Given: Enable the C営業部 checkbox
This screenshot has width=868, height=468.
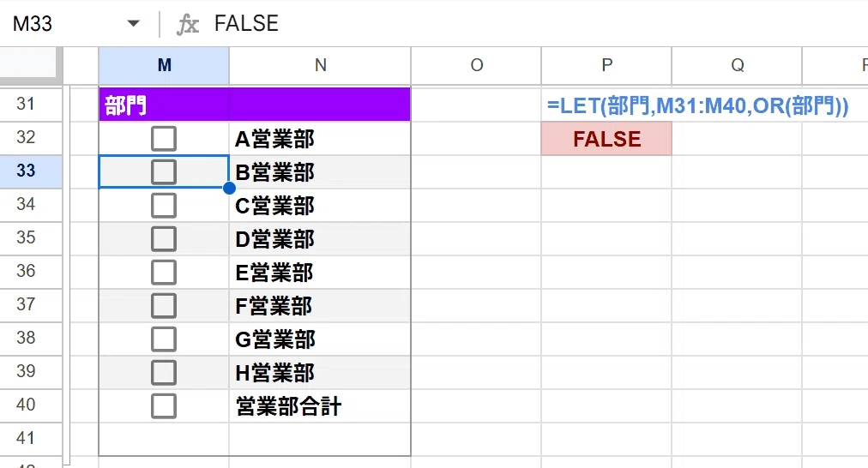Looking at the screenshot, I should pos(164,206).
